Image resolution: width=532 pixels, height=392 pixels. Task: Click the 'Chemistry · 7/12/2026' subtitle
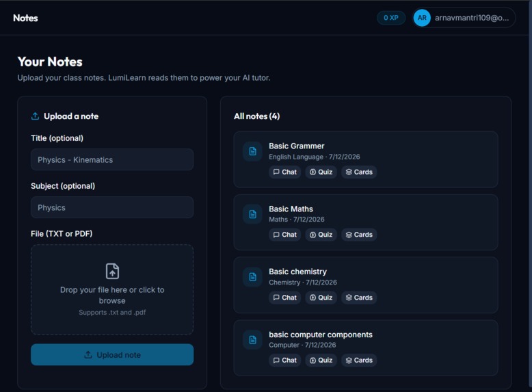[x=303, y=283]
